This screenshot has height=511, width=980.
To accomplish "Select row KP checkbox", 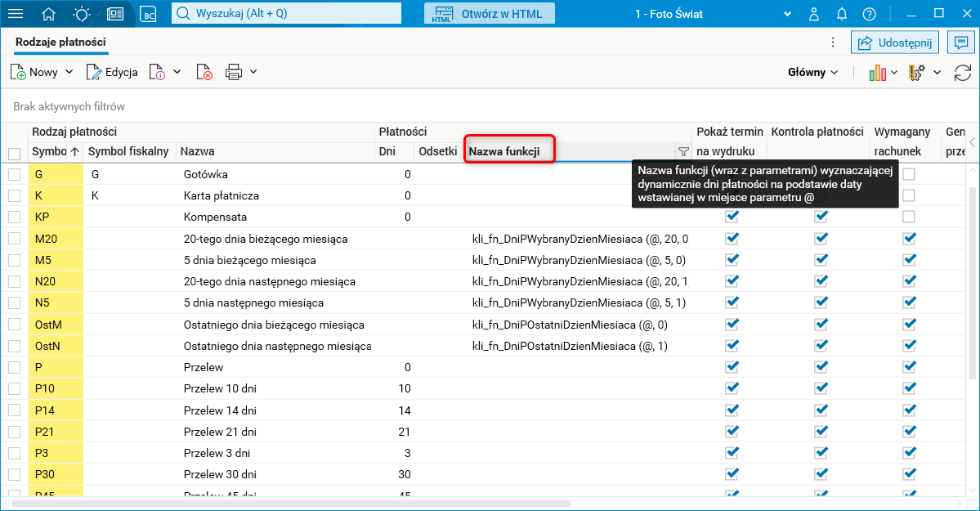I will [15, 217].
